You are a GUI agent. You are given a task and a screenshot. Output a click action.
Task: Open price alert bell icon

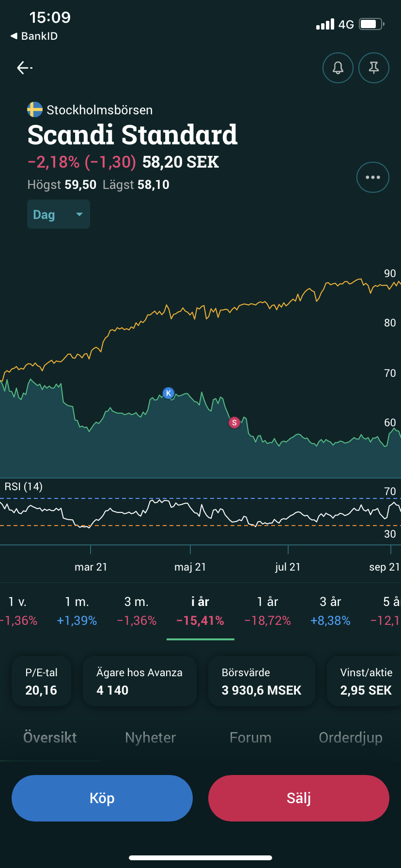[x=338, y=68]
